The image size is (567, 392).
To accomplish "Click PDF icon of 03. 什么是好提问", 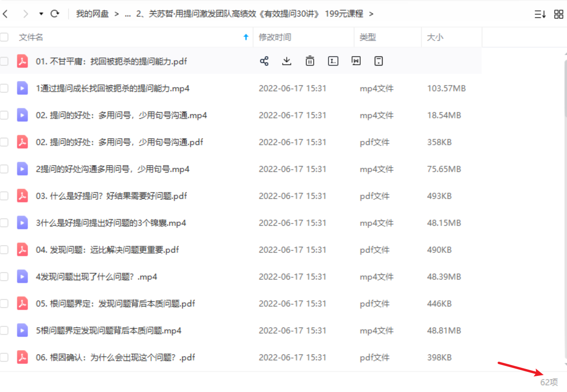I will point(22,196).
